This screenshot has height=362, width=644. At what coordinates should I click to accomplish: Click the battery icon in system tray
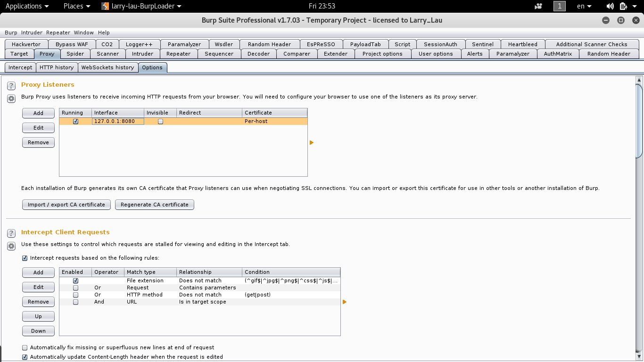click(623, 6)
